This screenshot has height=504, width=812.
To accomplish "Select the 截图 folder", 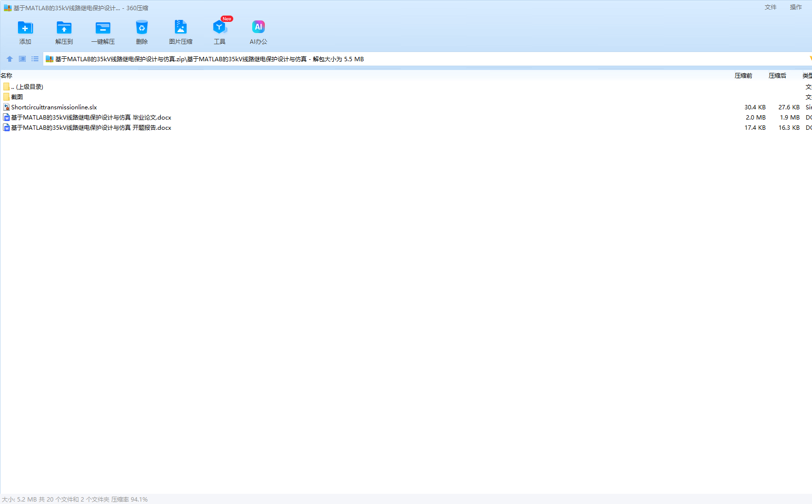I will point(17,97).
